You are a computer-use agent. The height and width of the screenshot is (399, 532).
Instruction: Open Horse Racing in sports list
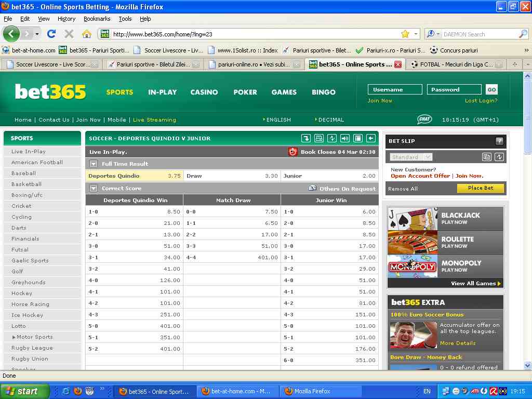click(x=30, y=304)
